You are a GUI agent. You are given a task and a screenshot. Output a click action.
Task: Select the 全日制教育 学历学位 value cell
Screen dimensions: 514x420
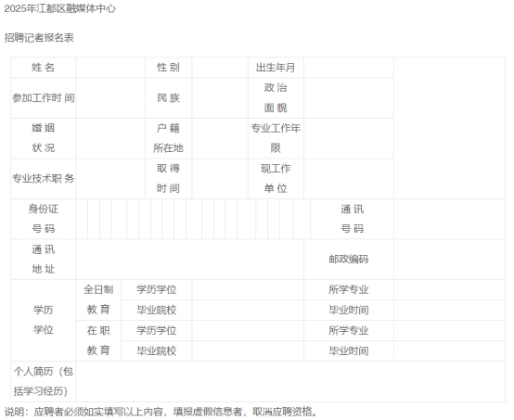pyautogui.click(x=248, y=289)
